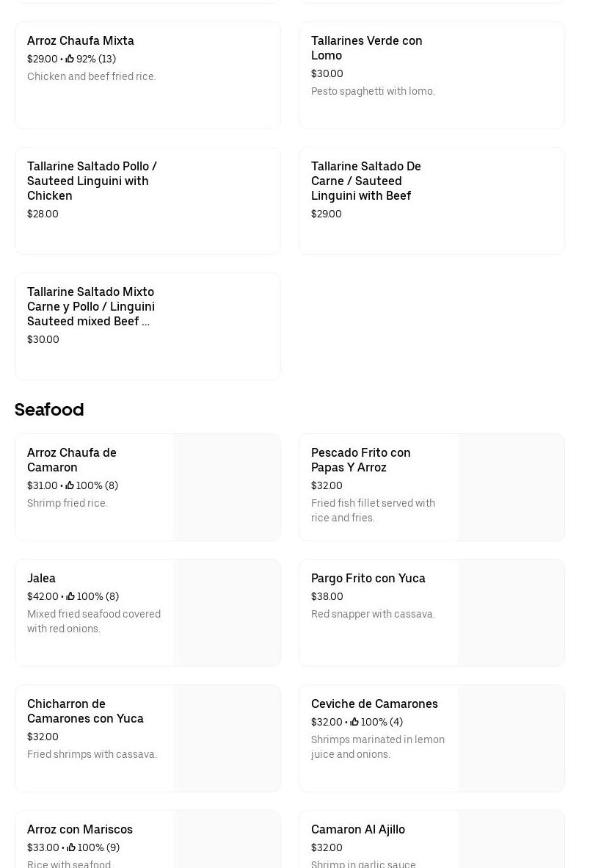Click the Chicharron de Camarones photo placeholder

tap(227, 738)
